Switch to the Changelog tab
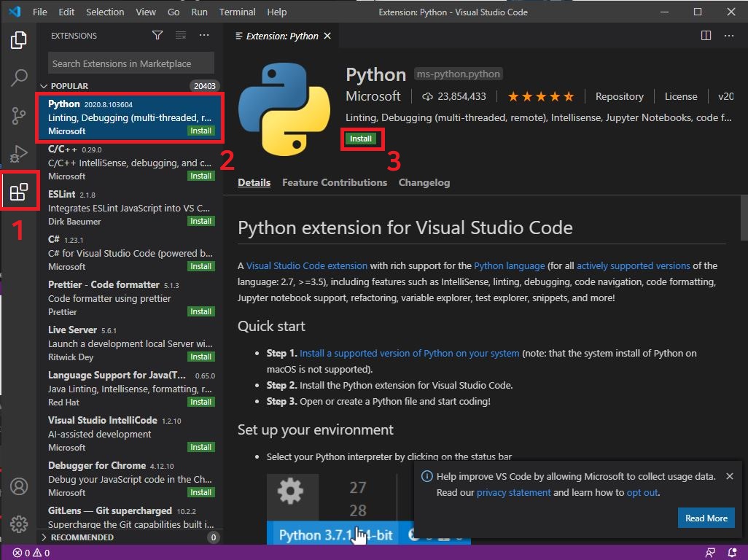 (424, 182)
